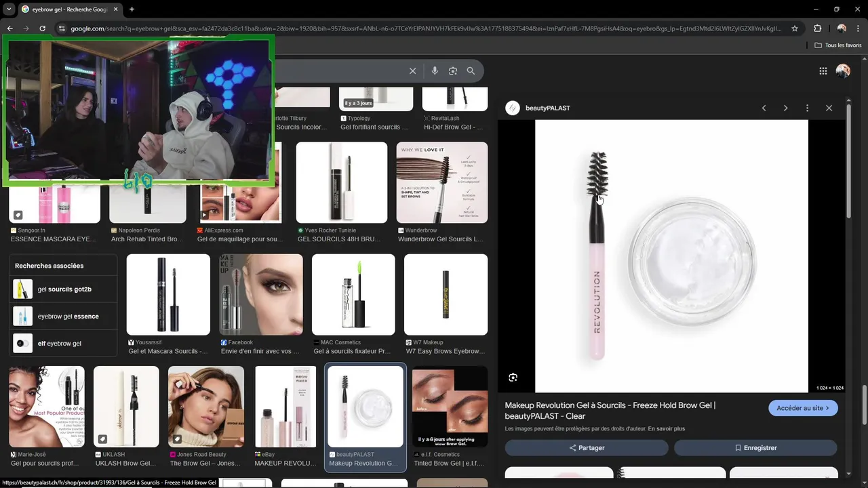
Task: Open the Tous les favoris bookmarks folder
Action: click(x=838, y=45)
